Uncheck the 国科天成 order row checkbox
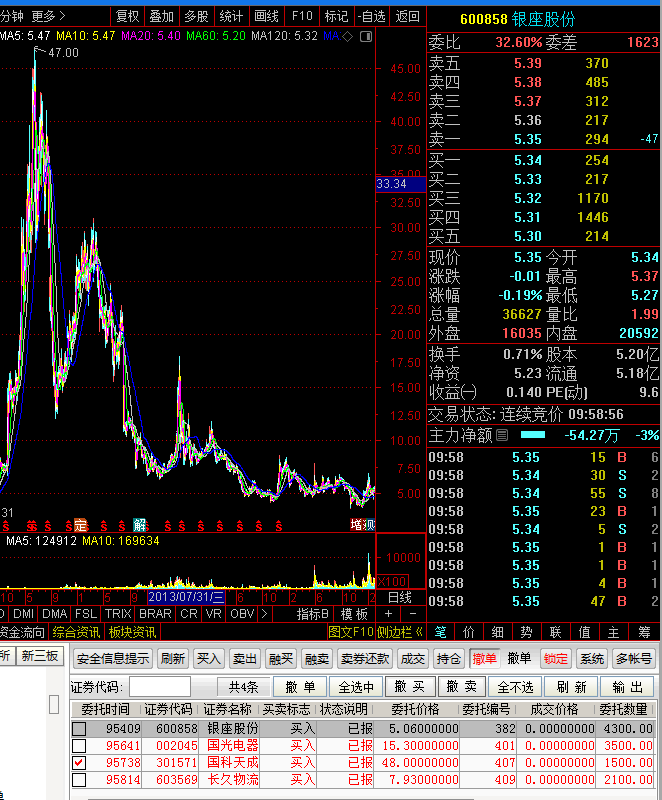 click(79, 763)
